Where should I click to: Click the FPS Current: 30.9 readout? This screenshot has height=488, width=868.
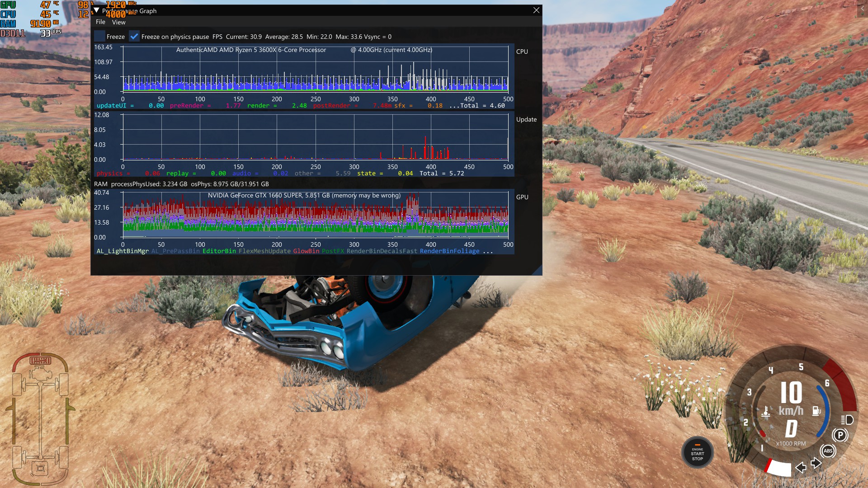click(237, 37)
